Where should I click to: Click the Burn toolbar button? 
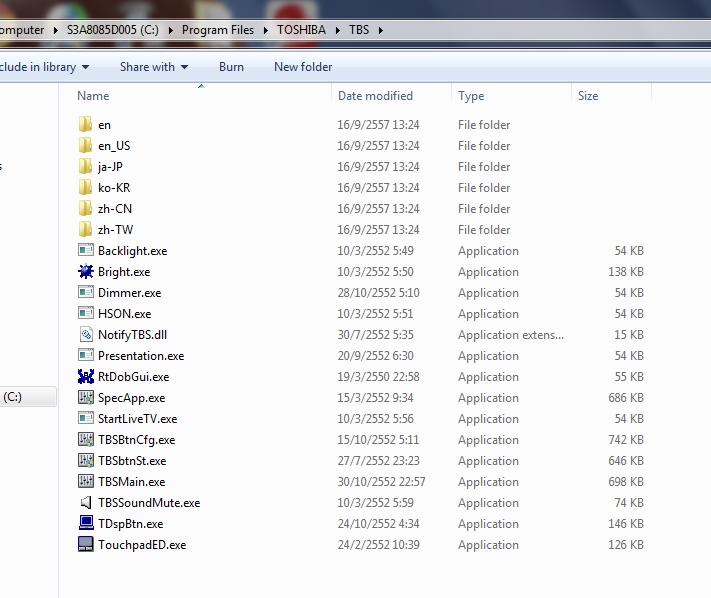click(x=231, y=67)
